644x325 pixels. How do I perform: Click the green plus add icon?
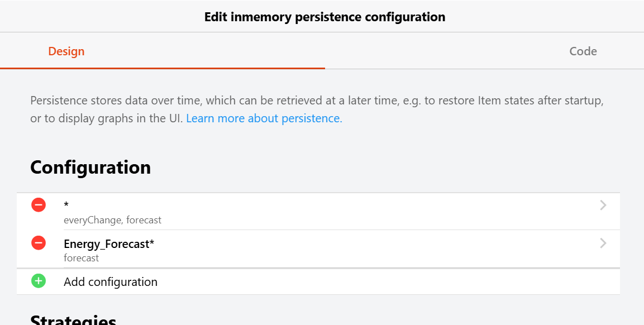[x=39, y=281]
